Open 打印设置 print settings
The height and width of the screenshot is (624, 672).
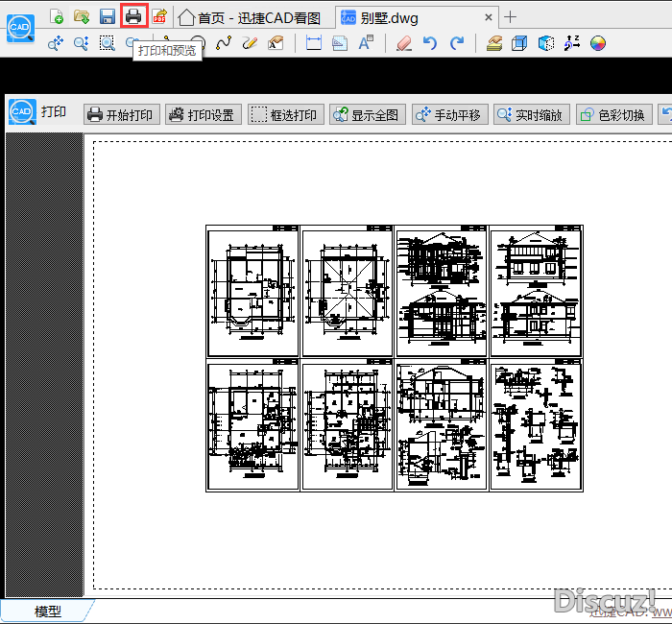pos(202,115)
